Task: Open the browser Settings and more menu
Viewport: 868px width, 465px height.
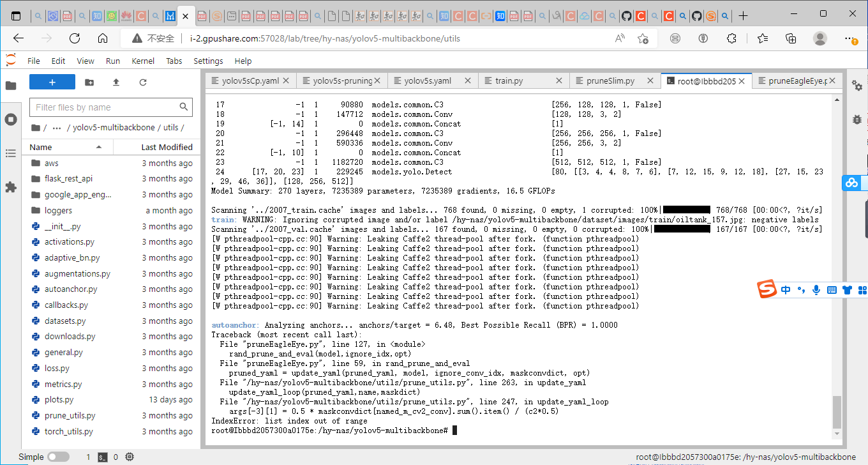Action: [848, 38]
